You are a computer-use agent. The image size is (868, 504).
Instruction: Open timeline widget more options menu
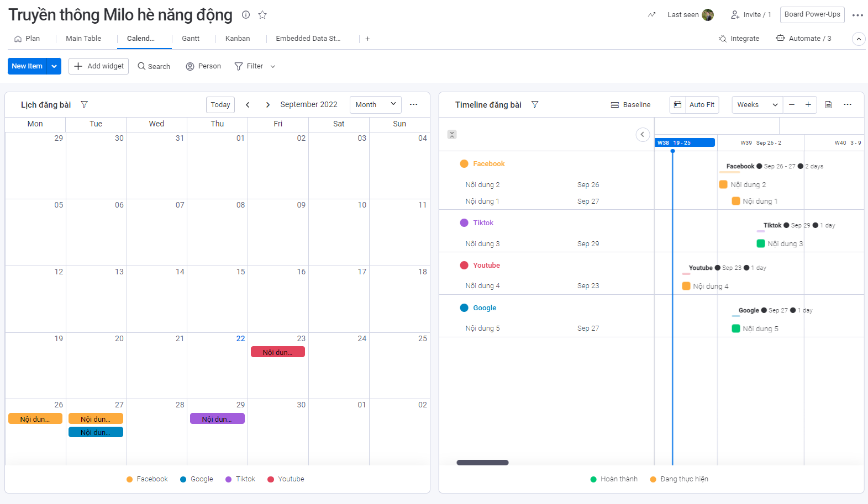(848, 104)
